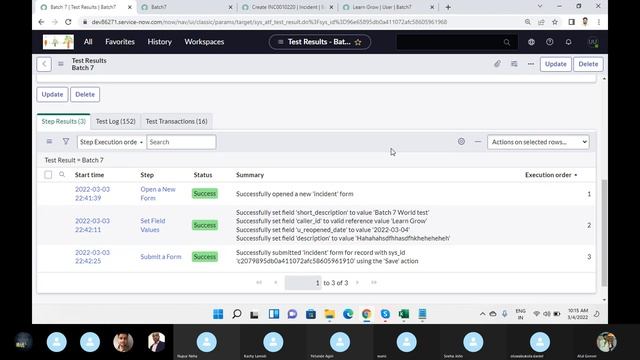Click the attachment paperclip icon
The image size is (640, 360).
497,64
